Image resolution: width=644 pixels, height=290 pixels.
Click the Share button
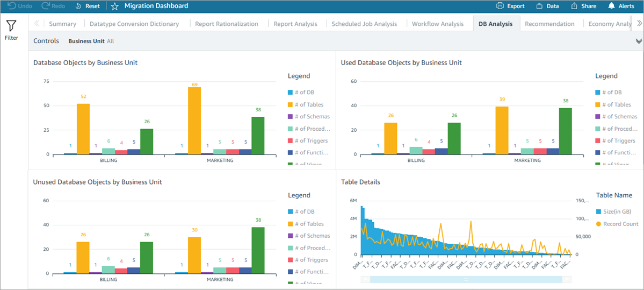pyautogui.click(x=583, y=6)
